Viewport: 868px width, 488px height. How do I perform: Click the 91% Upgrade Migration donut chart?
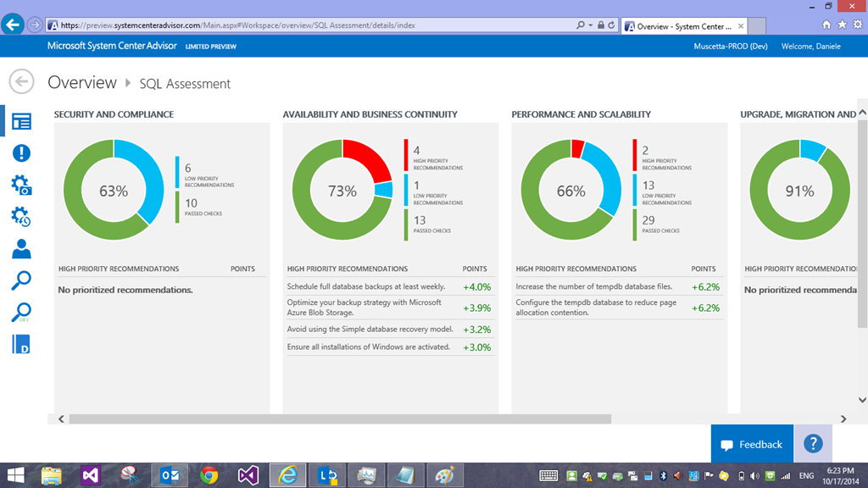pos(799,190)
